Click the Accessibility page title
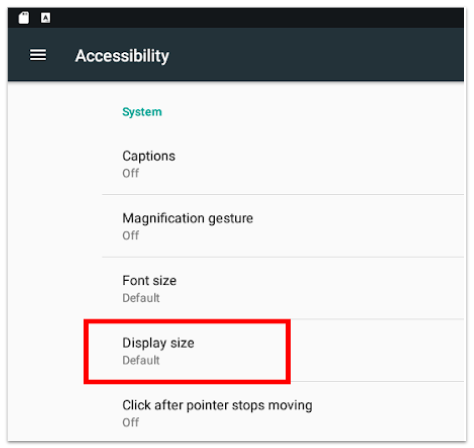Image resolution: width=474 pixels, height=448 pixels. 122,55
